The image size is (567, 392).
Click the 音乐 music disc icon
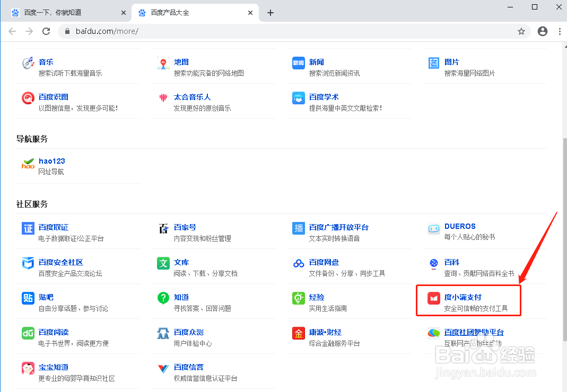click(28, 63)
